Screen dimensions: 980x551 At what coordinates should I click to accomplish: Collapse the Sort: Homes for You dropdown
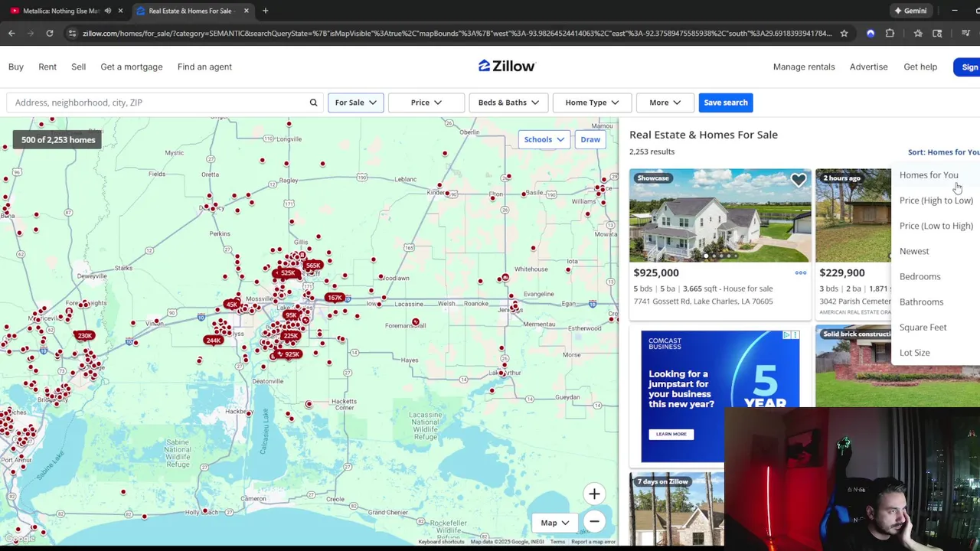pyautogui.click(x=943, y=152)
